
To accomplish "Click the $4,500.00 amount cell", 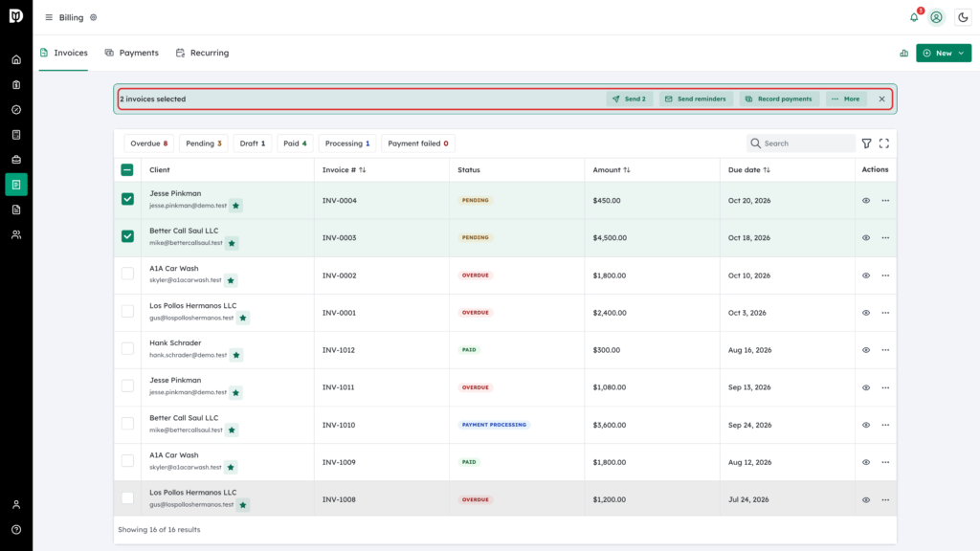I will [610, 238].
